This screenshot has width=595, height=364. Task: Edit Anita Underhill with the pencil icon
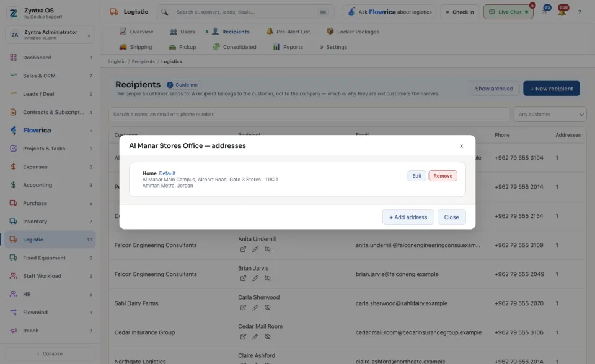click(x=255, y=249)
